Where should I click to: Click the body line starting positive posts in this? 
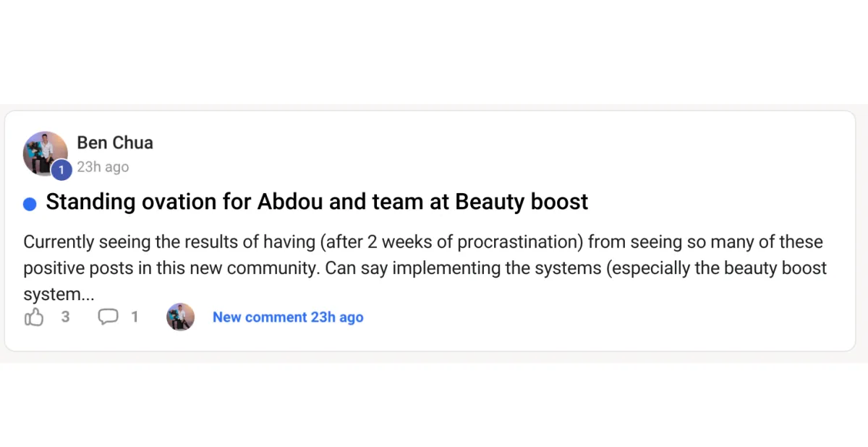point(425,268)
